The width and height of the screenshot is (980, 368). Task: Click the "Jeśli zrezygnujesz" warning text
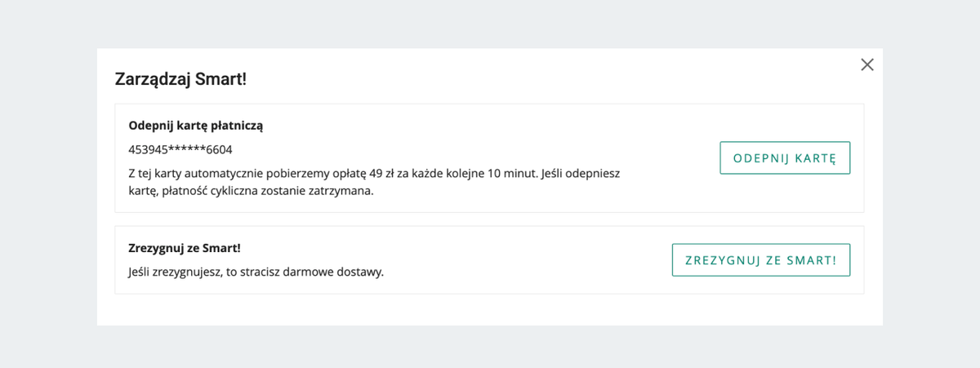click(175, 271)
